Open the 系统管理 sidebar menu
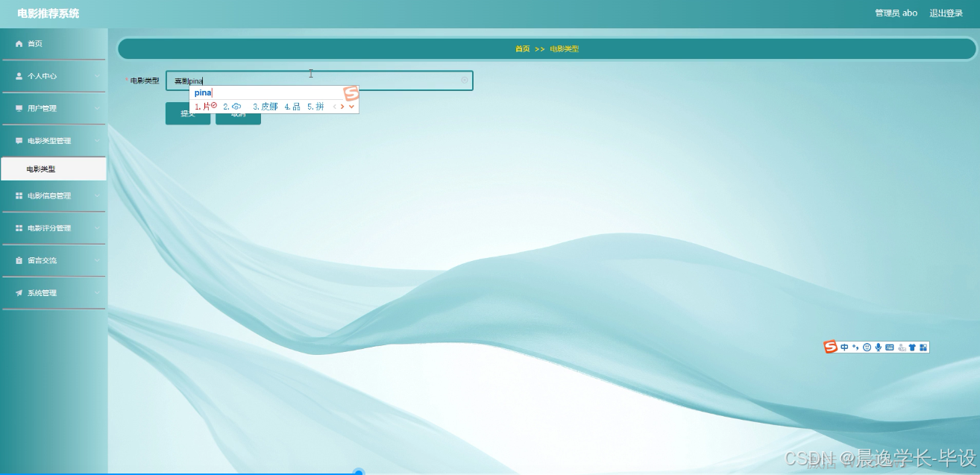The width and height of the screenshot is (980, 475). coord(53,293)
